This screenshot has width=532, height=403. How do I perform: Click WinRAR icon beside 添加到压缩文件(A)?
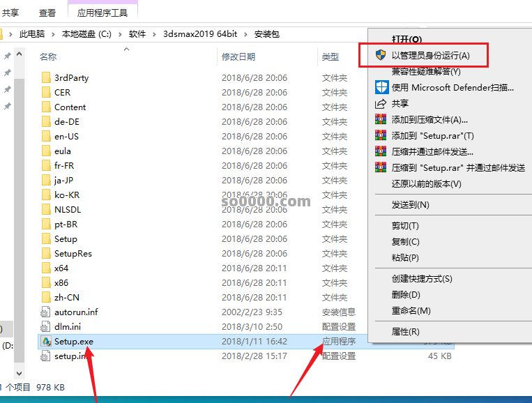pos(381,119)
